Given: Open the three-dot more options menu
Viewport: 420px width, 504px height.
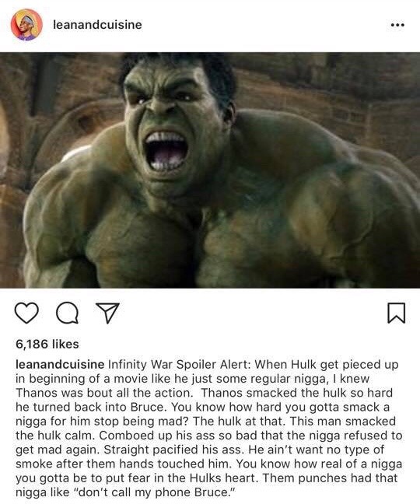Looking at the screenshot, I should (397, 25).
